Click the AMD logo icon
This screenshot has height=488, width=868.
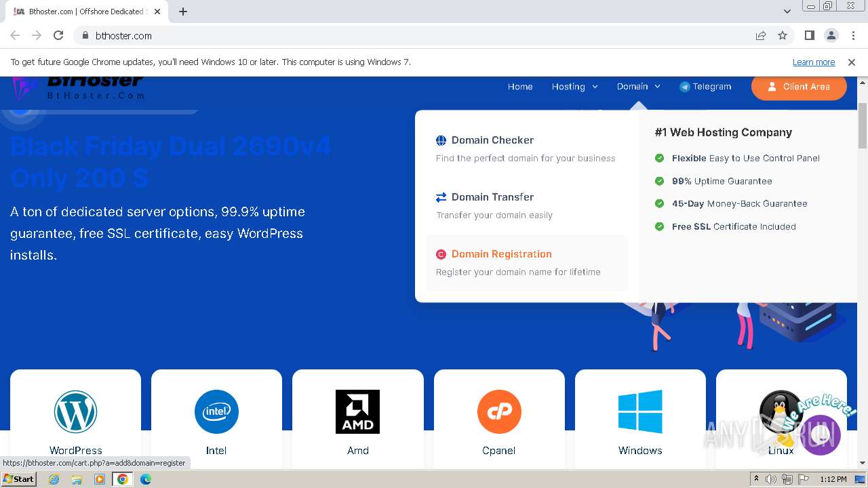357,411
